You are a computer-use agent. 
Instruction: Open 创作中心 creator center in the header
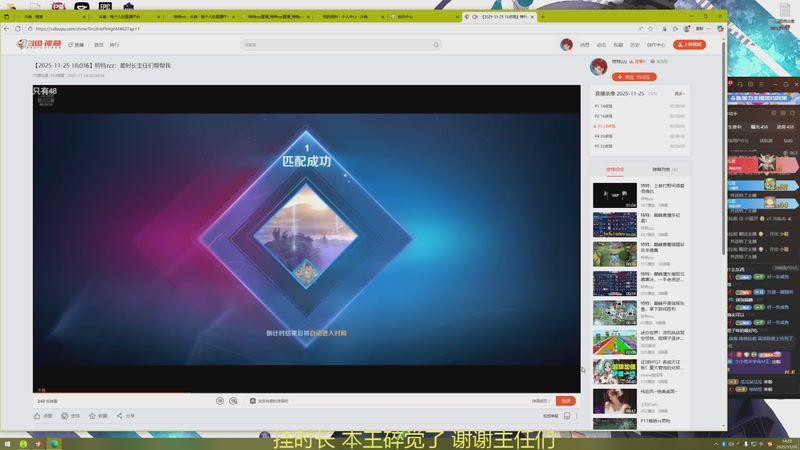[x=656, y=45]
